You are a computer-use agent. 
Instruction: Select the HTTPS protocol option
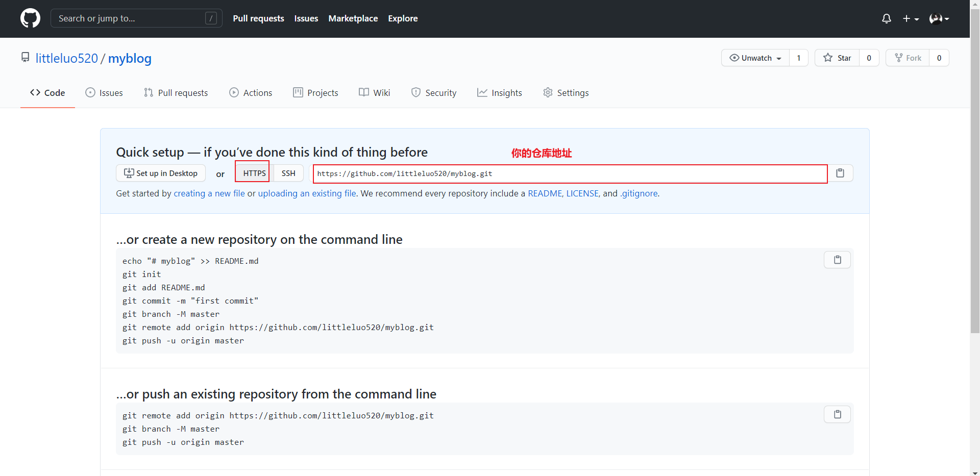click(x=254, y=173)
